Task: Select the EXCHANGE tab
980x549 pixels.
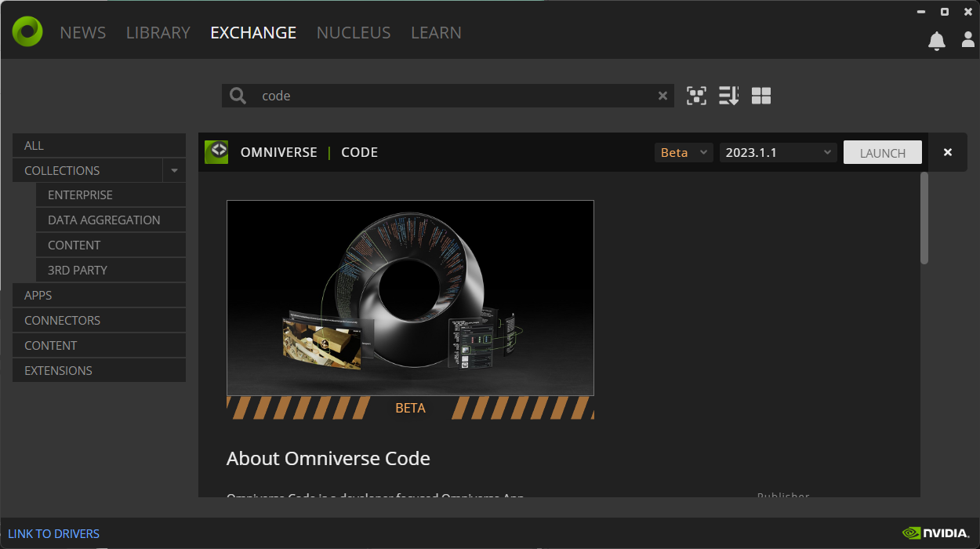Action: tap(253, 33)
